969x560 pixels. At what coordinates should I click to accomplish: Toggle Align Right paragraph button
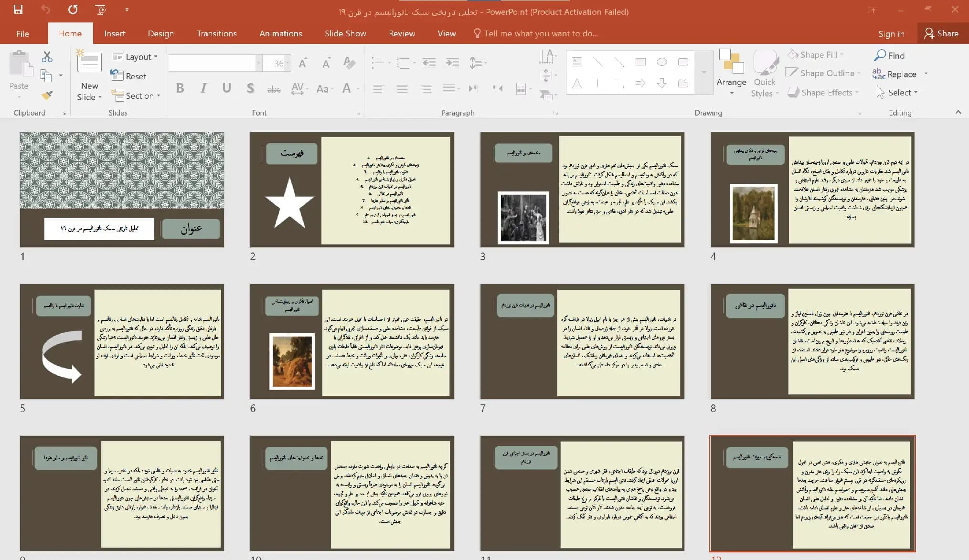coord(426,88)
